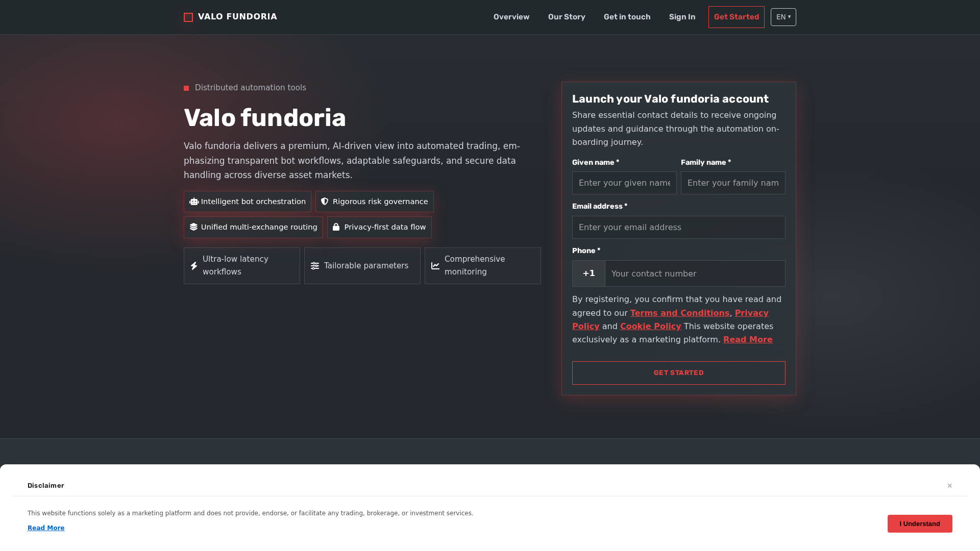Focus the contact number phone field
Viewport: 980px width, 551px height.
[695, 273]
